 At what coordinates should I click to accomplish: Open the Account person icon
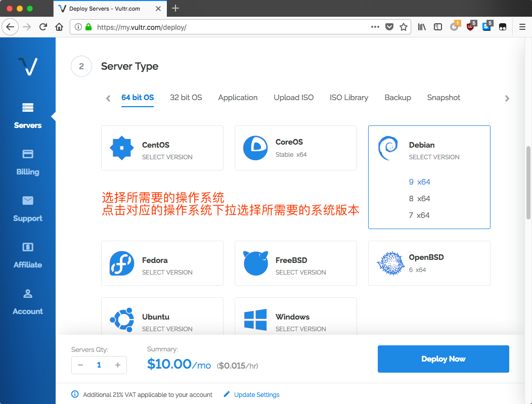pyautogui.click(x=28, y=293)
